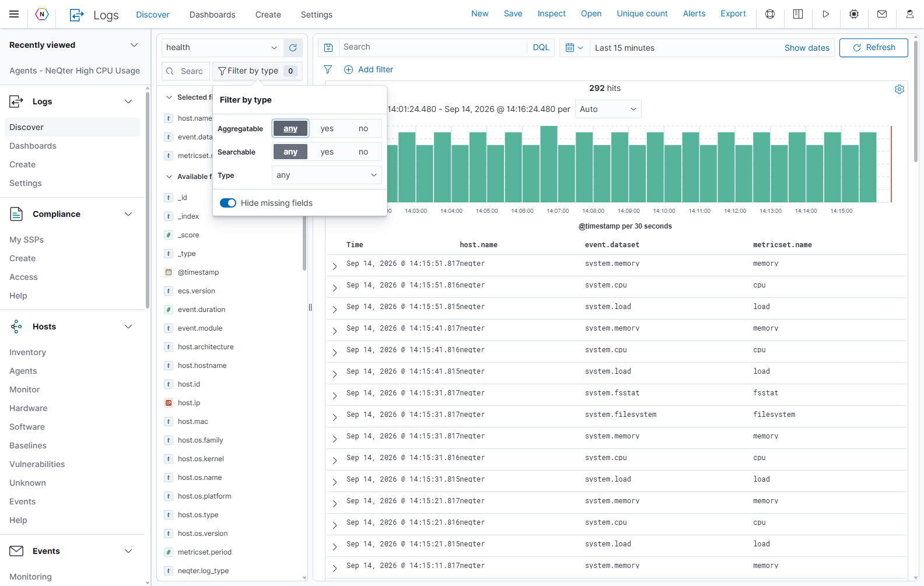Viewport: 924px width, 586px height.
Task: Open the help lifebuoy icon
Action: pyautogui.click(x=770, y=14)
